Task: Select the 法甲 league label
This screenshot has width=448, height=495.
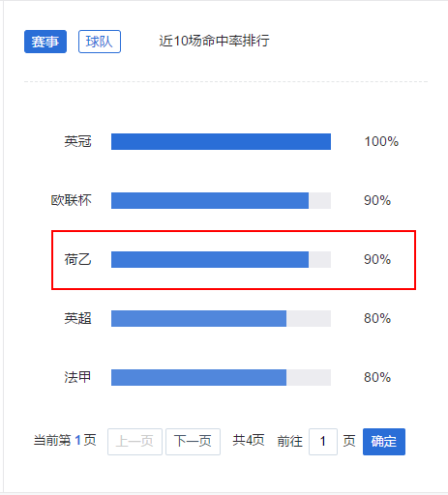Action: pyautogui.click(x=77, y=377)
